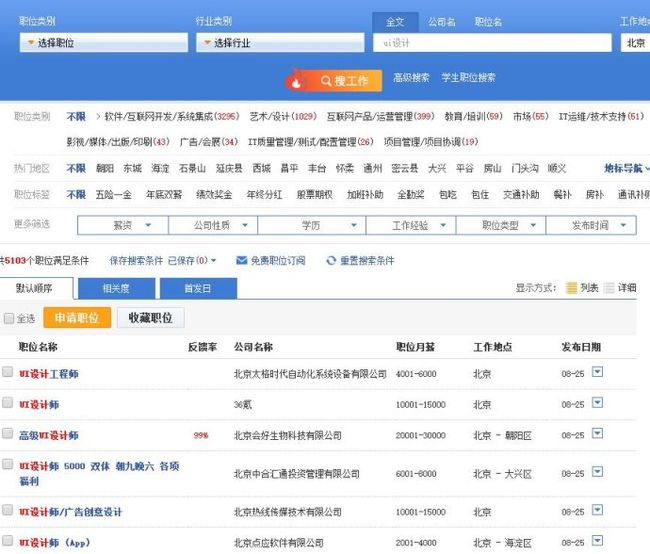Check the box for UI设计师 5000 双休 row
This screenshot has width=650, height=554.
(7, 464)
